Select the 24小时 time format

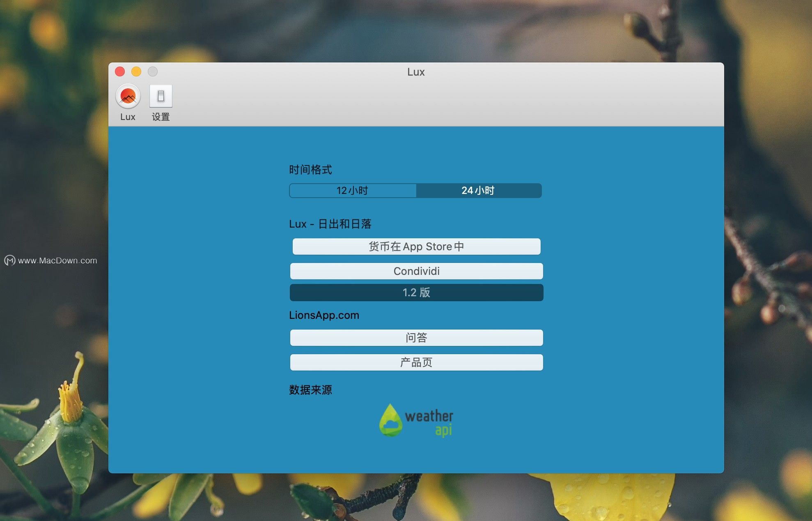(479, 191)
